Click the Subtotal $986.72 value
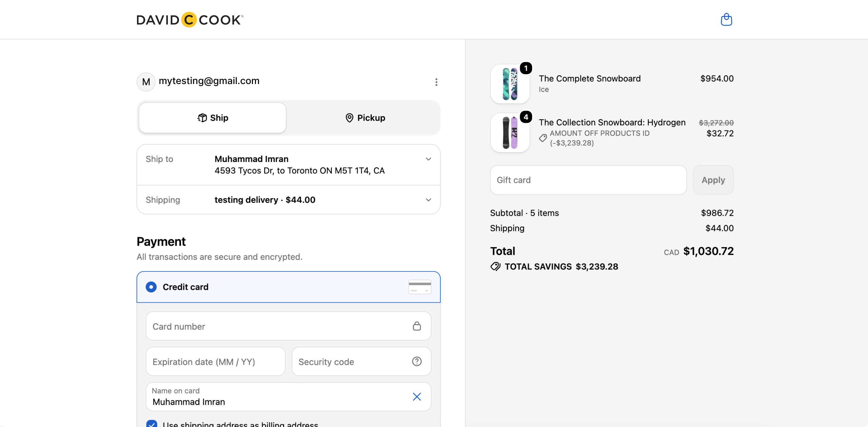868x427 pixels. (x=717, y=213)
